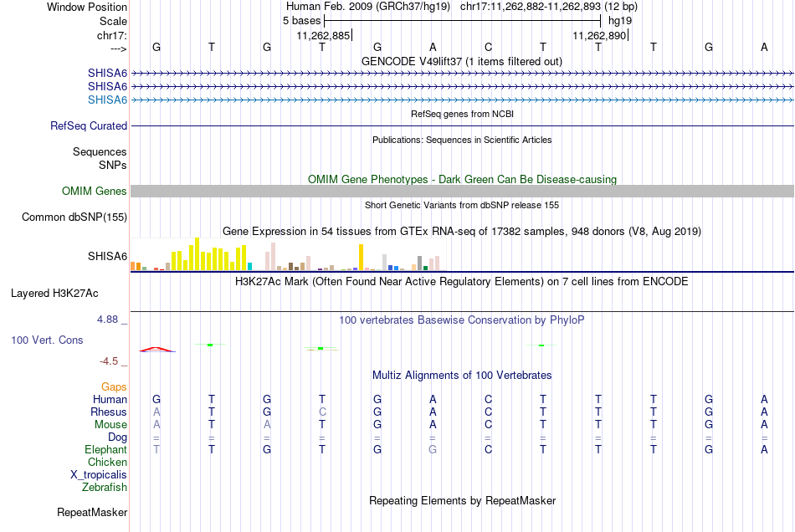Click the RefSeq Curated gene line
The width and height of the screenshot is (795, 532).
pyautogui.click(x=462, y=125)
